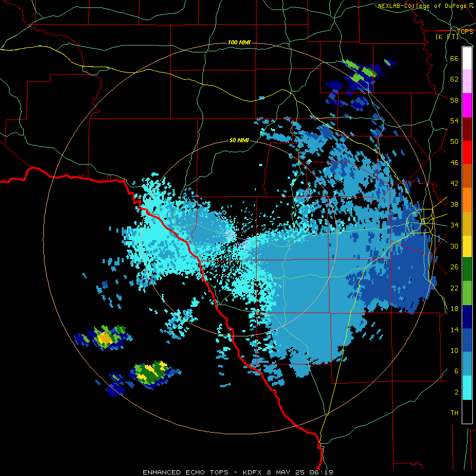The width and height of the screenshot is (476, 476).
Task: Click the 2 legend value
Action: click(x=456, y=392)
